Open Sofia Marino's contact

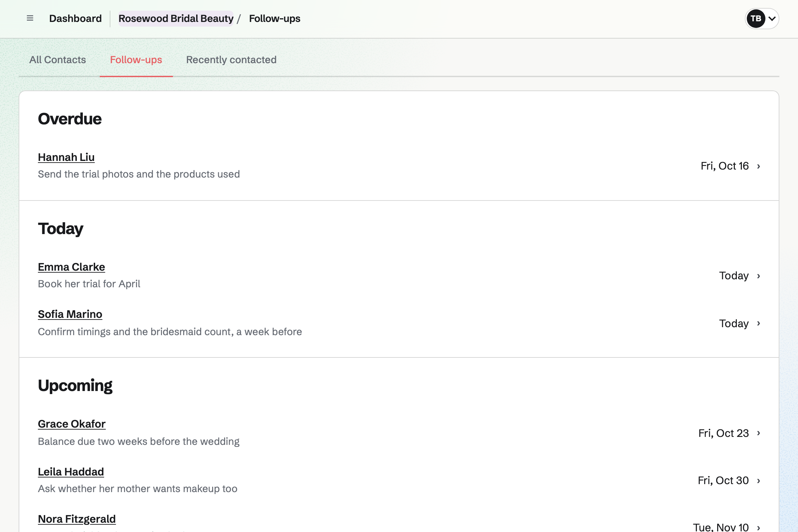70,314
